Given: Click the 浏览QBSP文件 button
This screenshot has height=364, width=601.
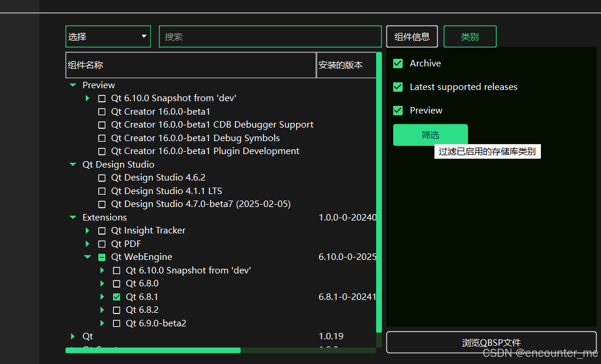Looking at the screenshot, I should point(492,342).
